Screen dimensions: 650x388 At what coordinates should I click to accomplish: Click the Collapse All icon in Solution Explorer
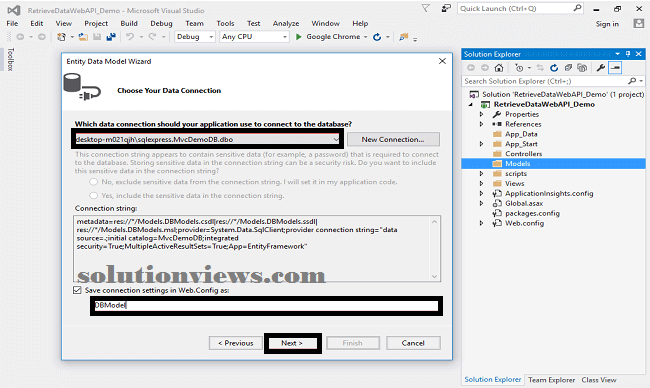(x=568, y=68)
